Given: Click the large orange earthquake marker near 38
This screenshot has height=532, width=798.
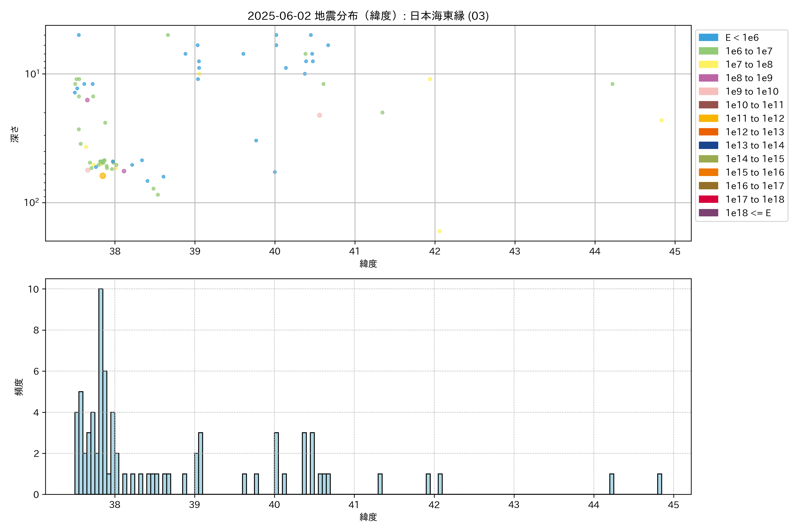Looking at the screenshot, I should pyautogui.click(x=103, y=176).
